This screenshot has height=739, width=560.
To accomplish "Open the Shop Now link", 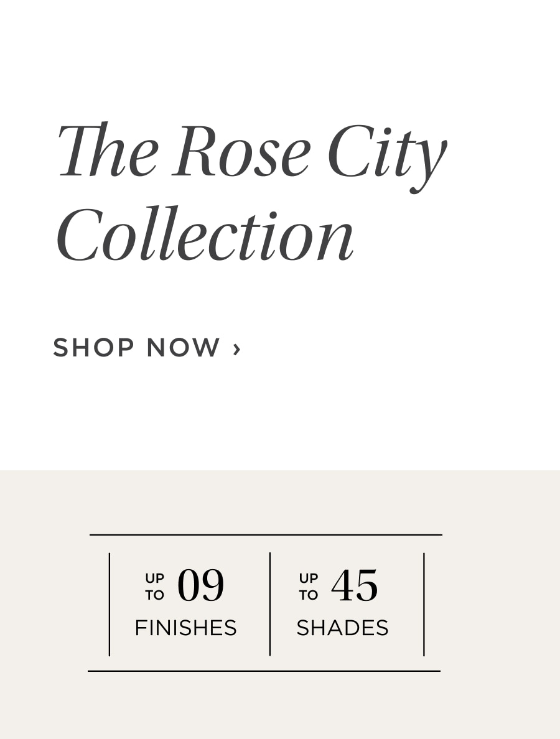I will coord(147,347).
